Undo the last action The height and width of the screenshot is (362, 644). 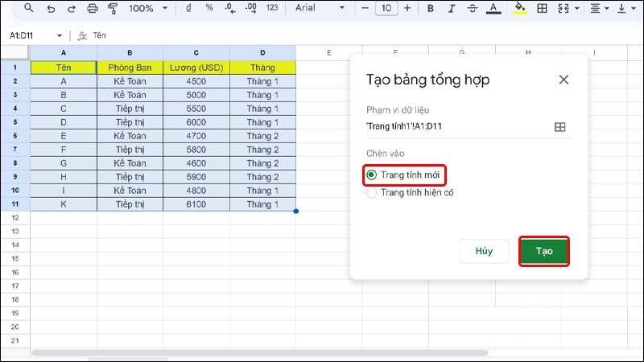coord(51,8)
